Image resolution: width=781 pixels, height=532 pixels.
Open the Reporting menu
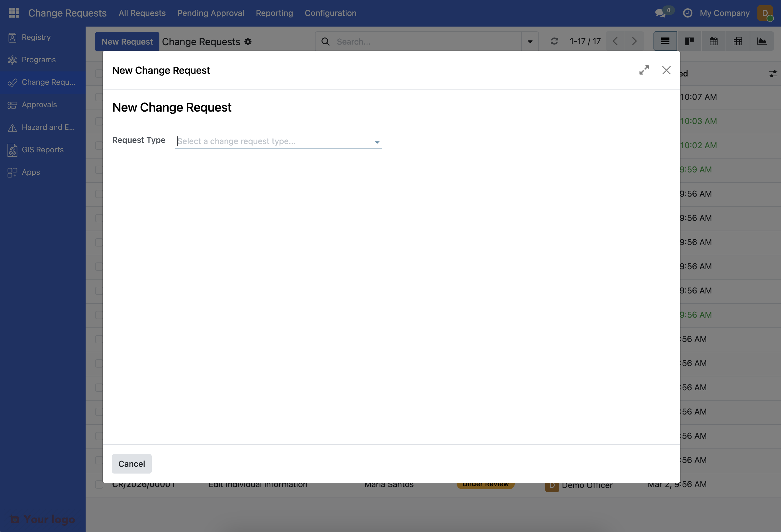click(x=274, y=13)
